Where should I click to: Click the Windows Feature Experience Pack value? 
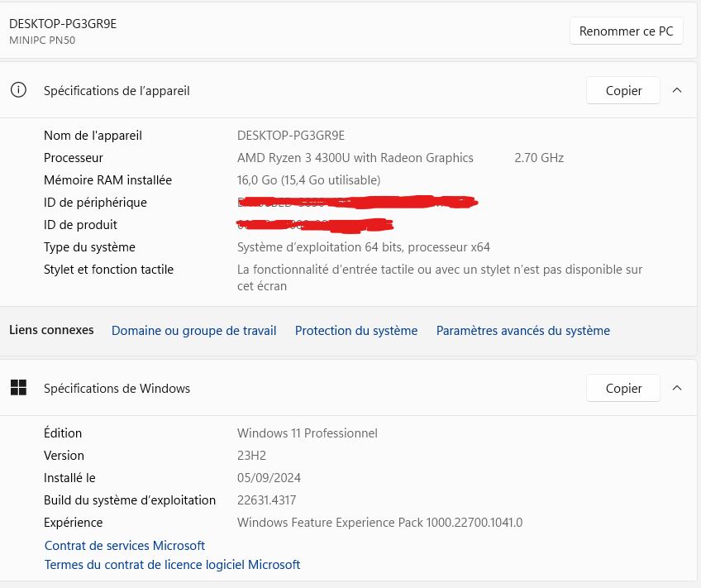pyautogui.click(x=379, y=523)
